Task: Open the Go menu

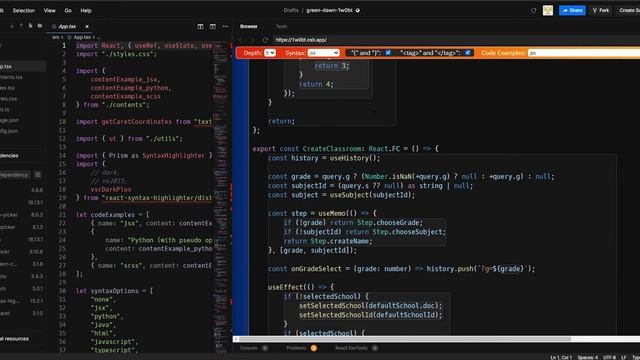Action: pos(68,11)
